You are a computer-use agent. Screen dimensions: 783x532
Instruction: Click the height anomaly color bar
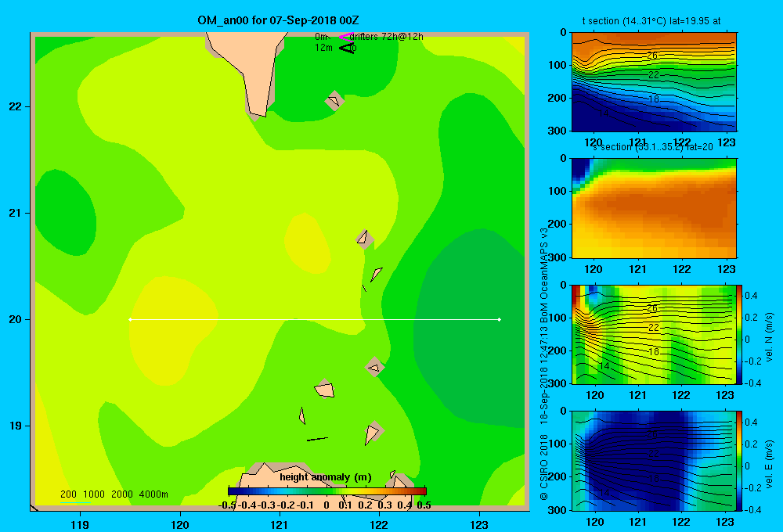coord(327,491)
